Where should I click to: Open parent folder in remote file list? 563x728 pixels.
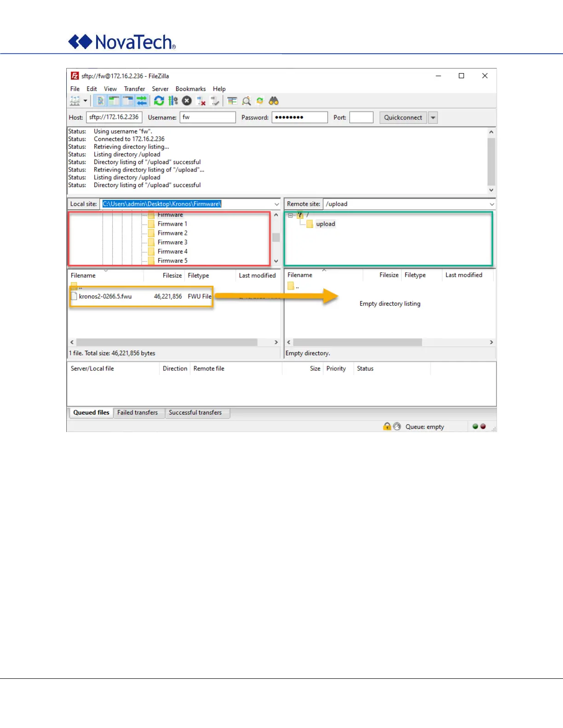[293, 286]
